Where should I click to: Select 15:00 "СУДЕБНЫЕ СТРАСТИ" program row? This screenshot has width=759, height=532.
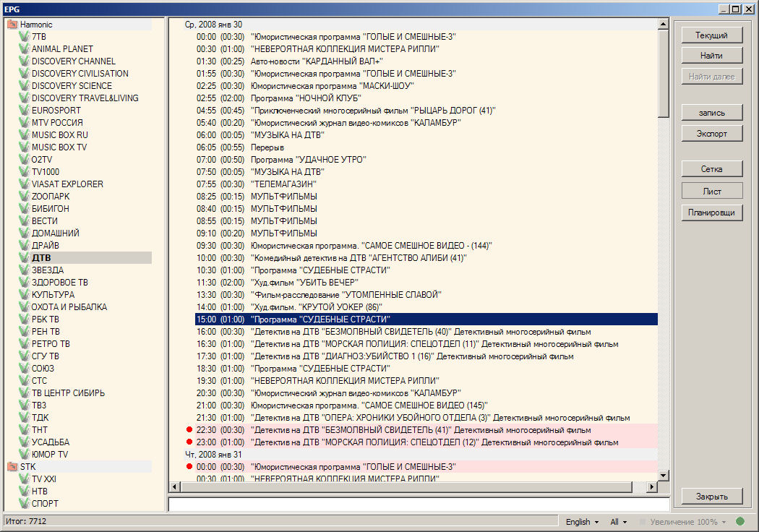click(x=426, y=319)
